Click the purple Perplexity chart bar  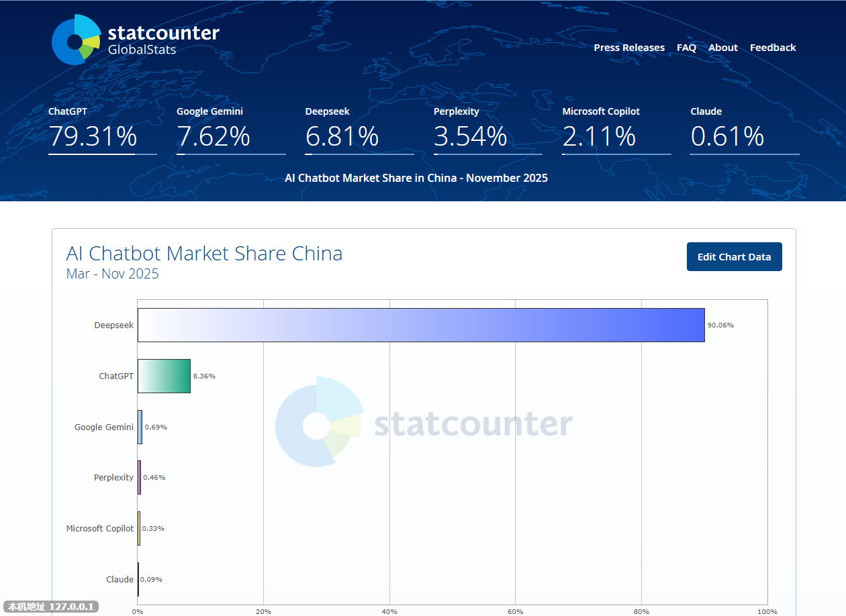pyautogui.click(x=139, y=478)
